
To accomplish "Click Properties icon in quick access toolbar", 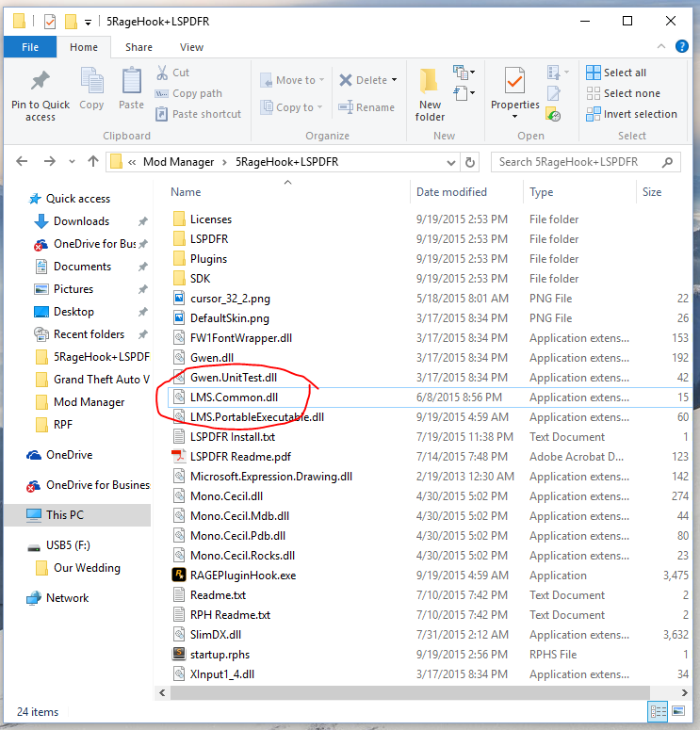I will (x=50, y=22).
